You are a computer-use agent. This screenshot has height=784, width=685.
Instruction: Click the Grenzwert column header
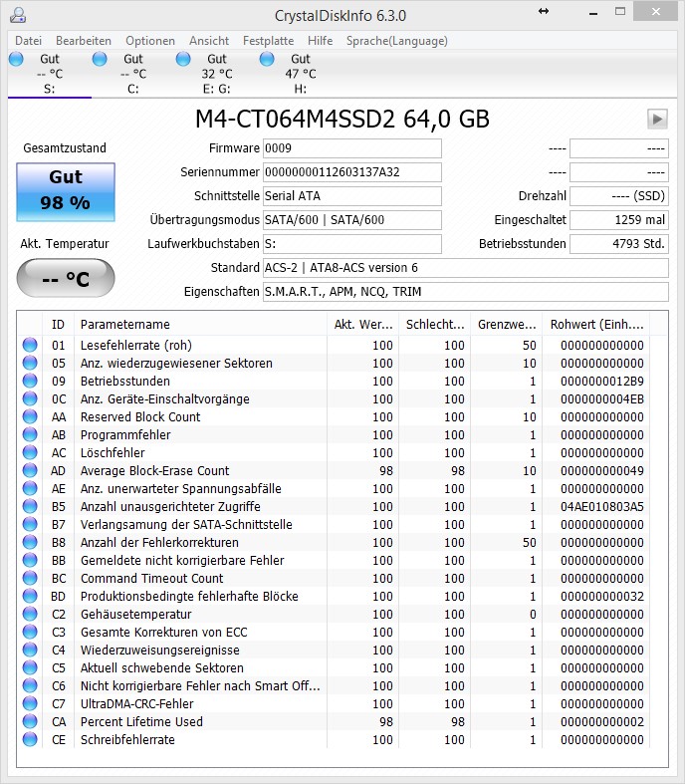(x=507, y=325)
